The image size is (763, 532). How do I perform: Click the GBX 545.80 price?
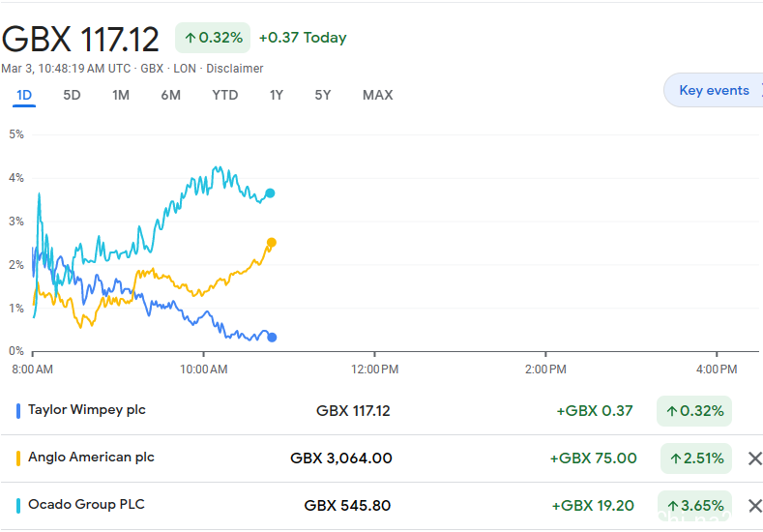tap(347, 506)
